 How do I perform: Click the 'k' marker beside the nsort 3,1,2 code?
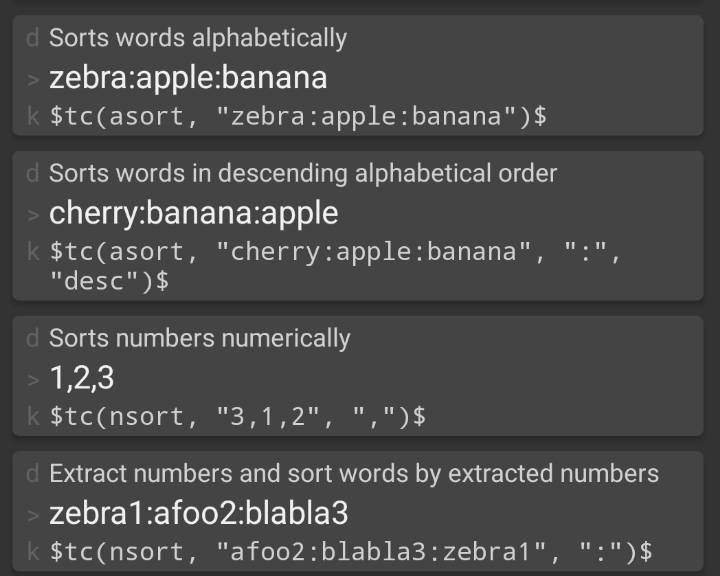click(x=33, y=416)
